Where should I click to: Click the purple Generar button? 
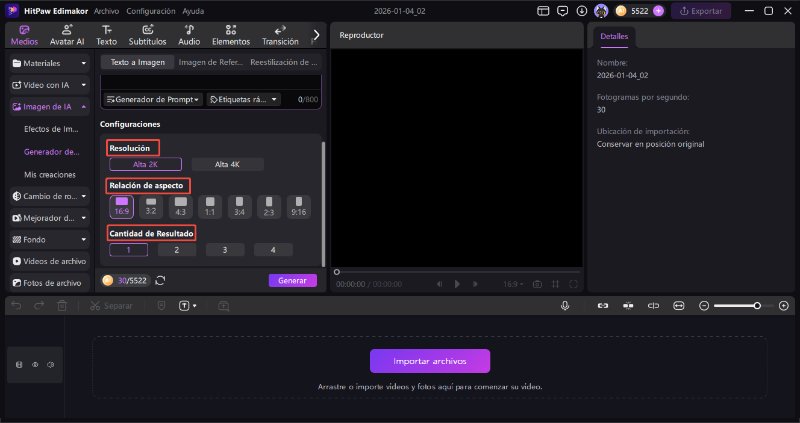pyautogui.click(x=292, y=281)
